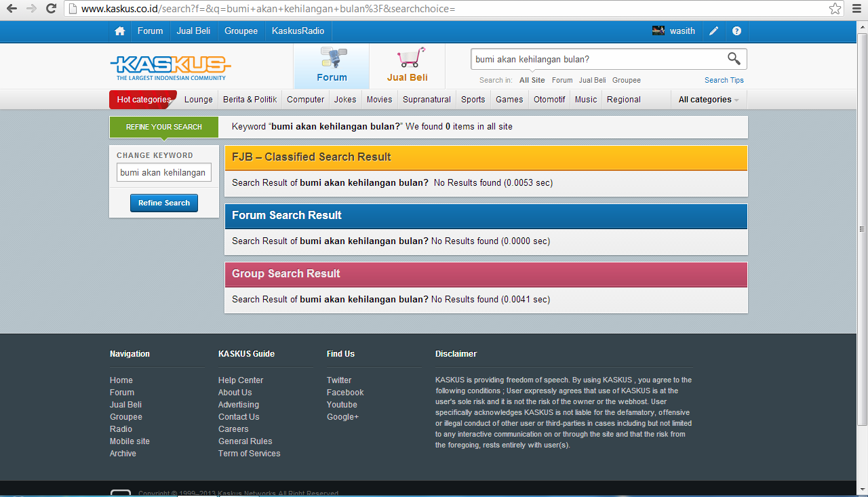Image resolution: width=868 pixels, height=497 pixels.
Task: Click the home icon in top bar
Action: click(120, 31)
